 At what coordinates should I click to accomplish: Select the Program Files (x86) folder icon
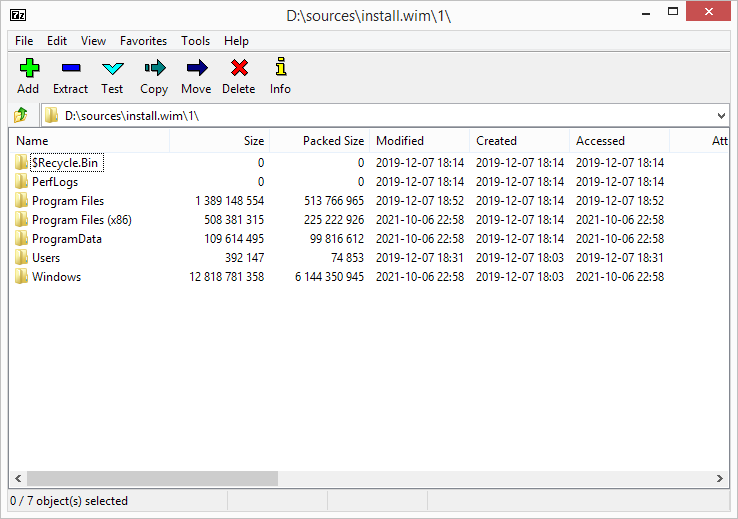pyautogui.click(x=21, y=219)
